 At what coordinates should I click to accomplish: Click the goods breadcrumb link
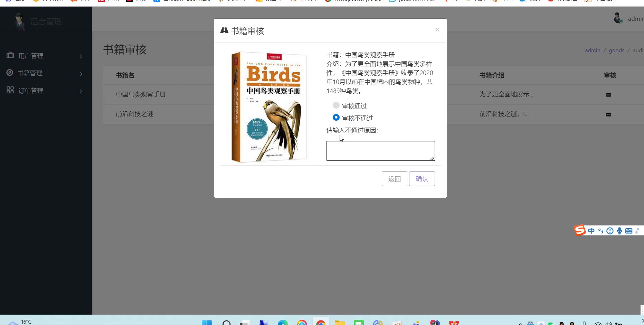(616, 50)
